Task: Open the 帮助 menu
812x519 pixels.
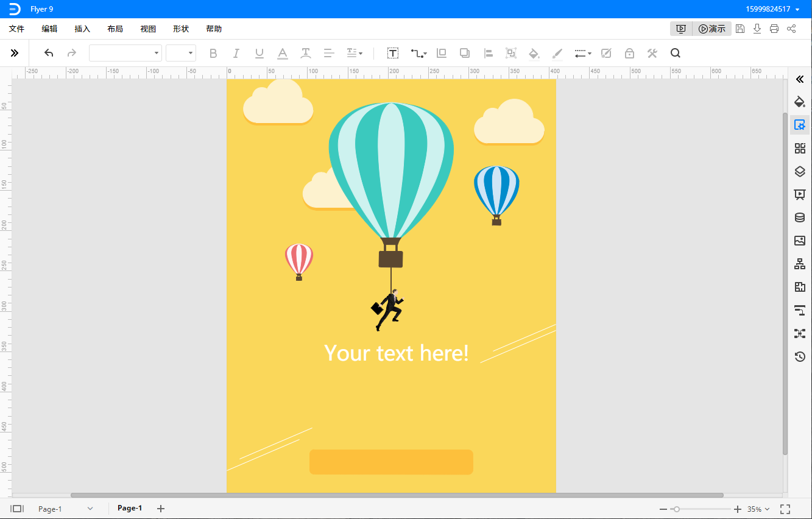Action: (214, 29)
